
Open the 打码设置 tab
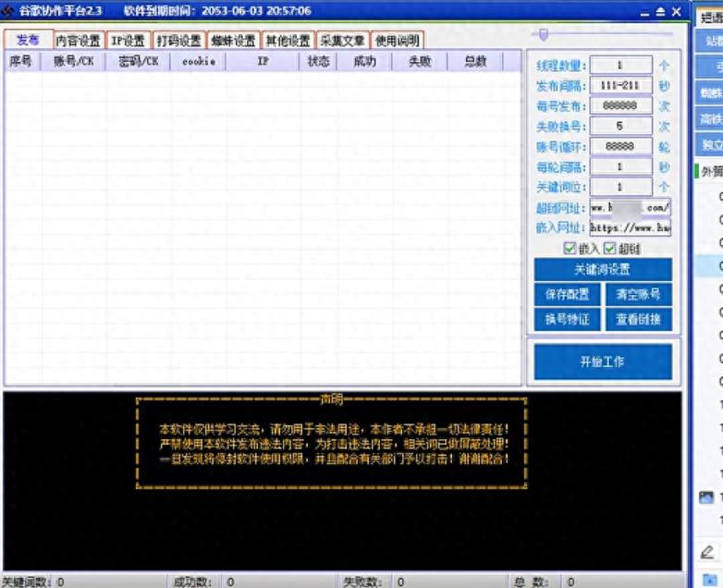(179, 41)
